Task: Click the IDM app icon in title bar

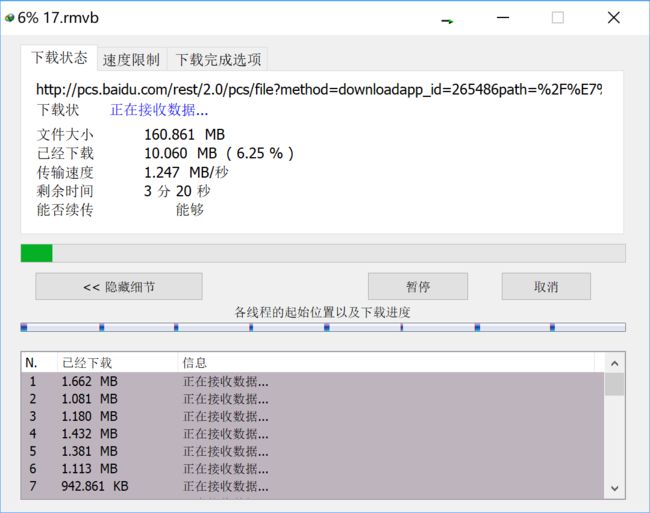Action: point(9,18)
